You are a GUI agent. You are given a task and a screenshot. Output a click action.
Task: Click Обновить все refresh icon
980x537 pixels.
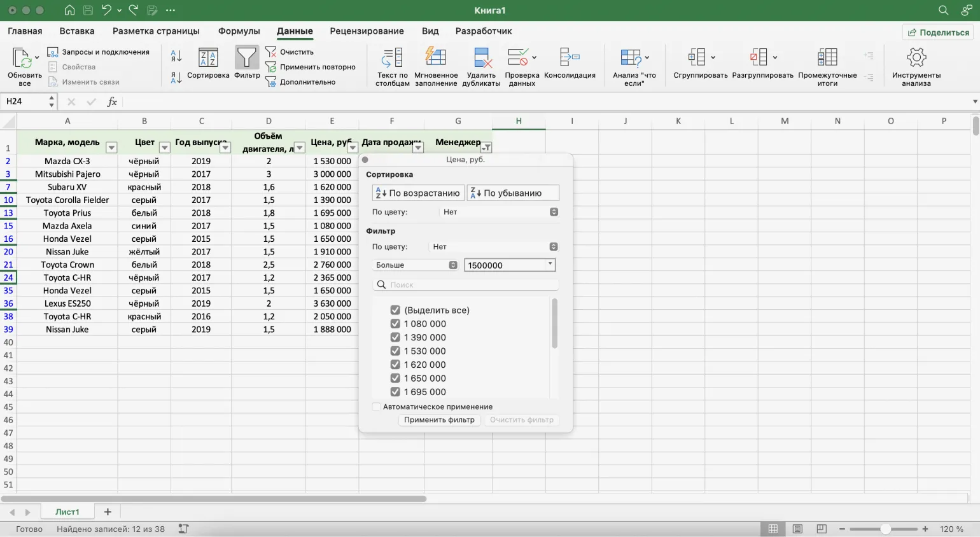point(23,59)
